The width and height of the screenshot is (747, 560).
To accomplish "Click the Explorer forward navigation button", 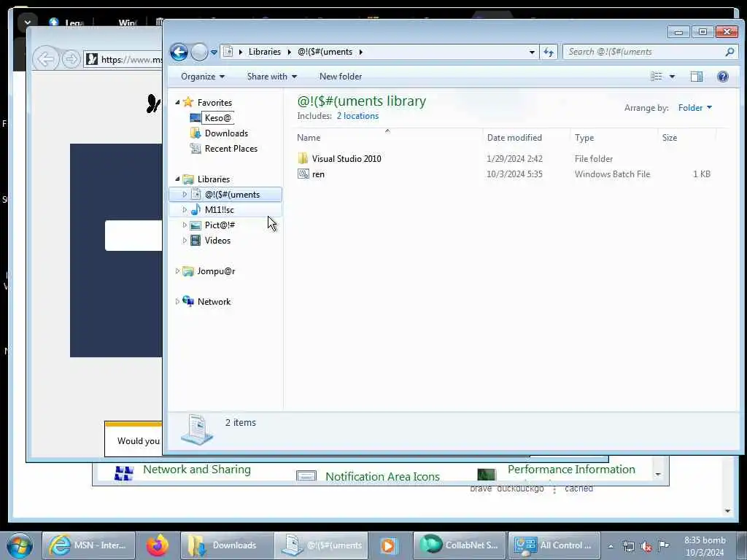I will point(199,52).
